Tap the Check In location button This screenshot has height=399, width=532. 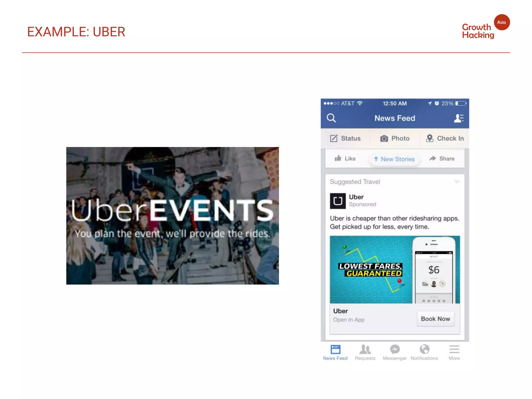445,138
